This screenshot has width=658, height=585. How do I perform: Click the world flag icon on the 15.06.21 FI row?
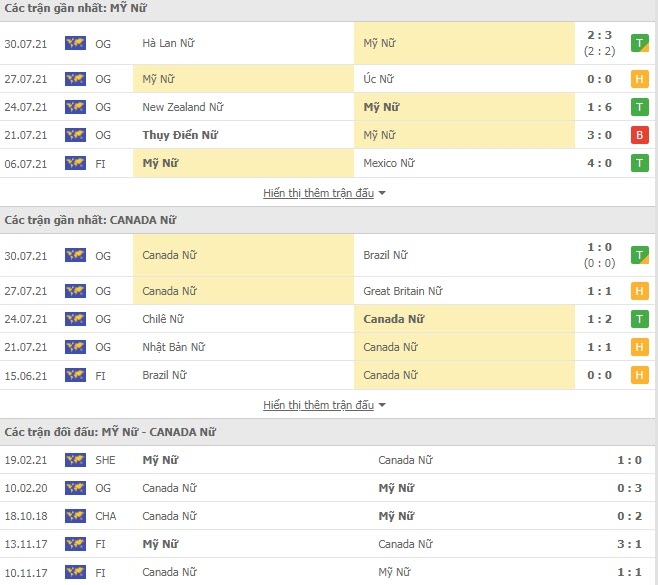click(x=76, y=375)
